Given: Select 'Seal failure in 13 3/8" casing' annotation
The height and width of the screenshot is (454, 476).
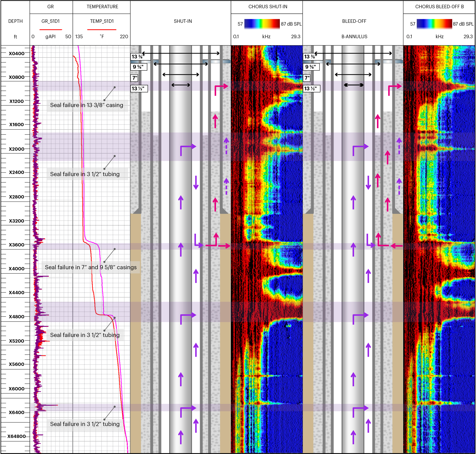Looking at the screenshot, I should [87, 105].
